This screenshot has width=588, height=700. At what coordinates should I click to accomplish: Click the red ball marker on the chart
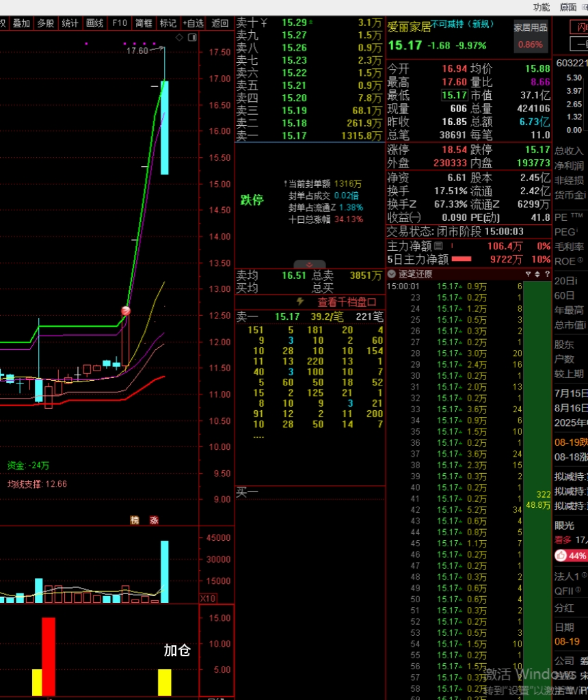click(126, 311)
